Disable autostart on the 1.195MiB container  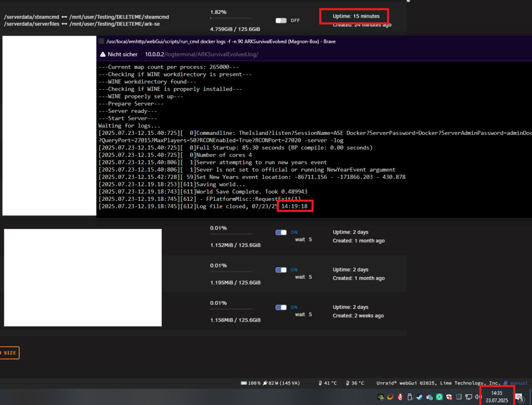point(281,270)
